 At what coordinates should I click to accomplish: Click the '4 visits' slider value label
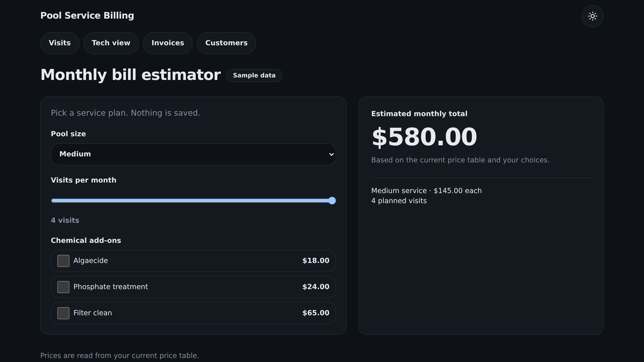[x=65, y=220]
